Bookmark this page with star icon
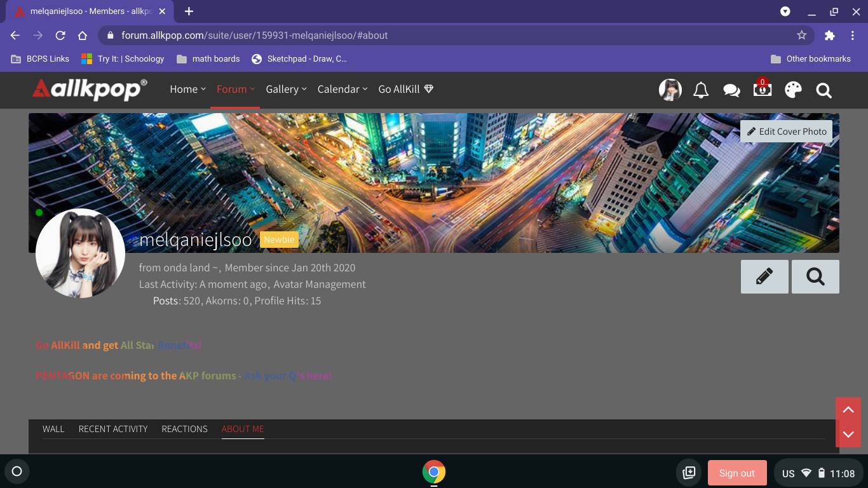Image resolution: width=868 pixels, height=488 pixels. click(802, 36)
